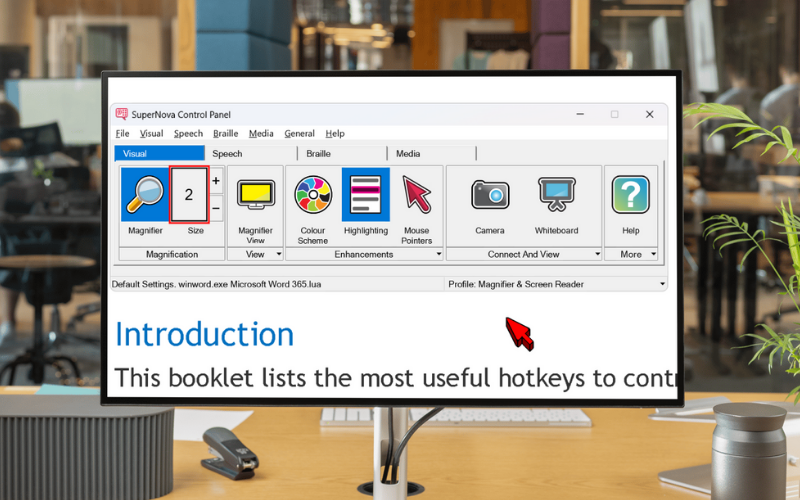Screen dimensions: 800x500
Task: Open the Help menu in menu bar
Action: (335, 133)
